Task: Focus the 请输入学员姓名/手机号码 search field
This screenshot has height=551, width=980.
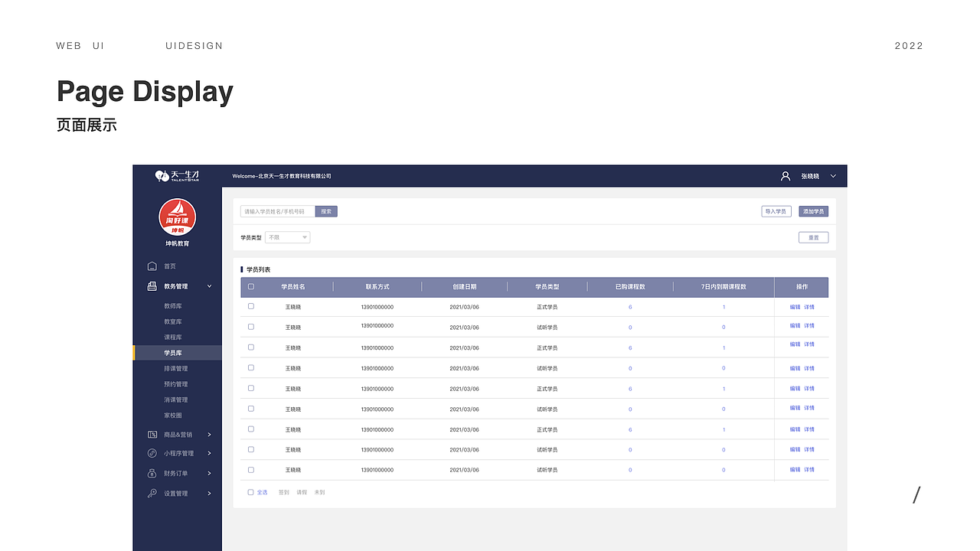Action: tap(278, 211)
